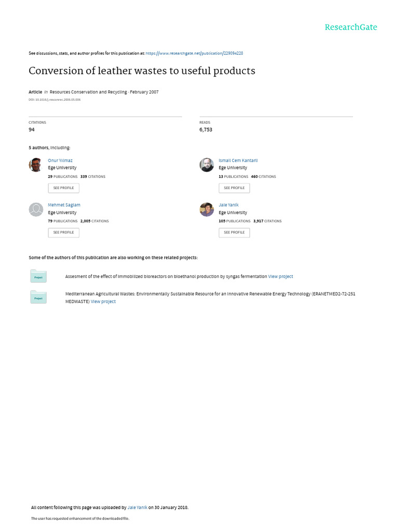Viewport: 399px width, 532px height.
Task: Click the ResearchGate logo
Action: click(x=351, y=27)
